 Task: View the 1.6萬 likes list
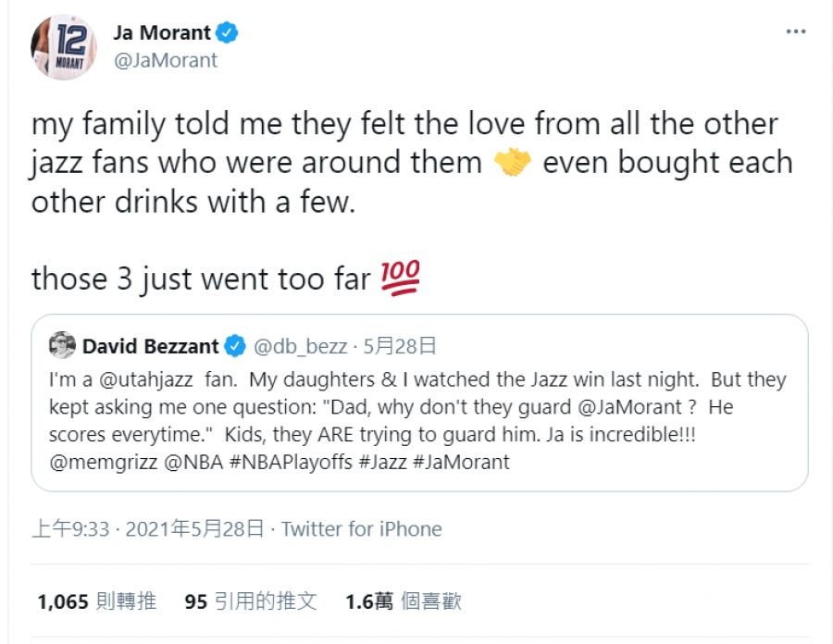pos(403,602)
